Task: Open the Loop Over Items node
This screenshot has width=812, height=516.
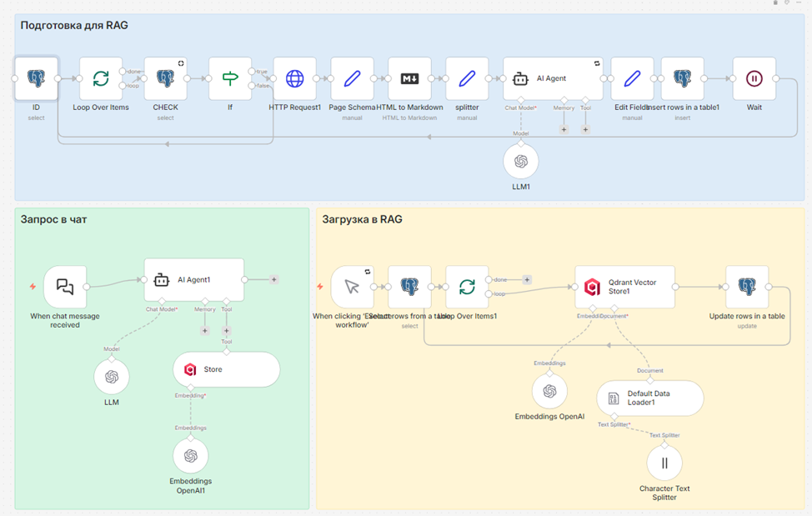Action: [101, 78]
